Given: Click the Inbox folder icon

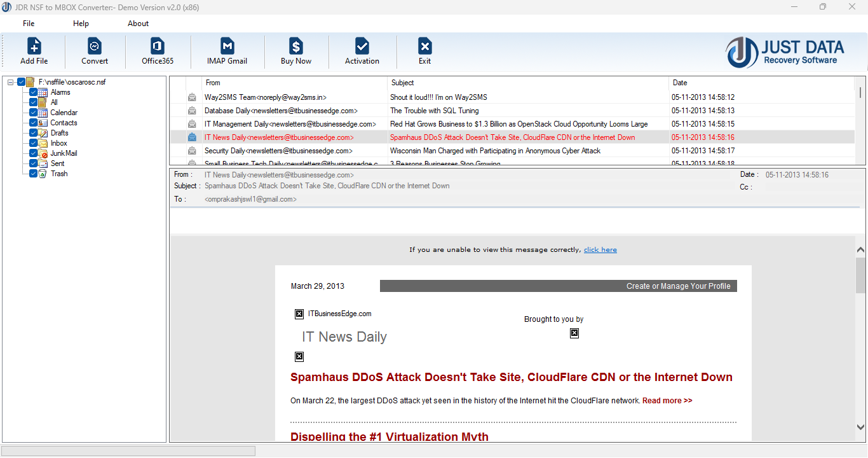Looking at the screenshot, I should [43, 143].
